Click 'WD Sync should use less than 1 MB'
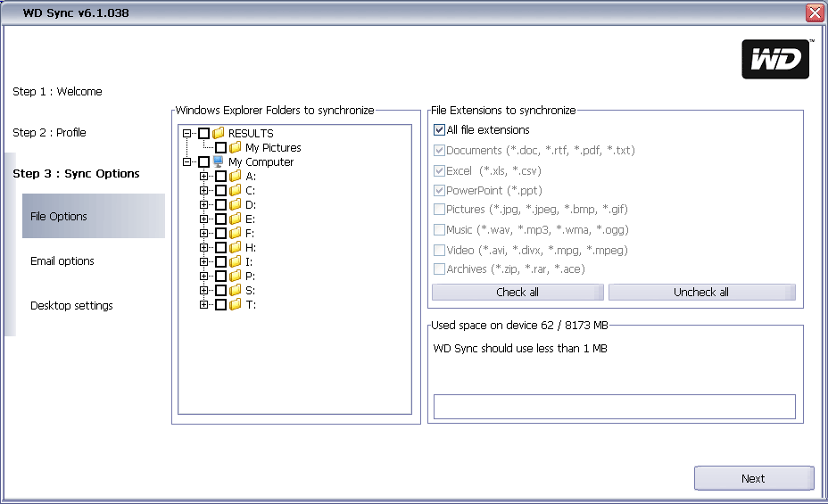This screenshot has width=828, height=504. click(x=520, y=348)
